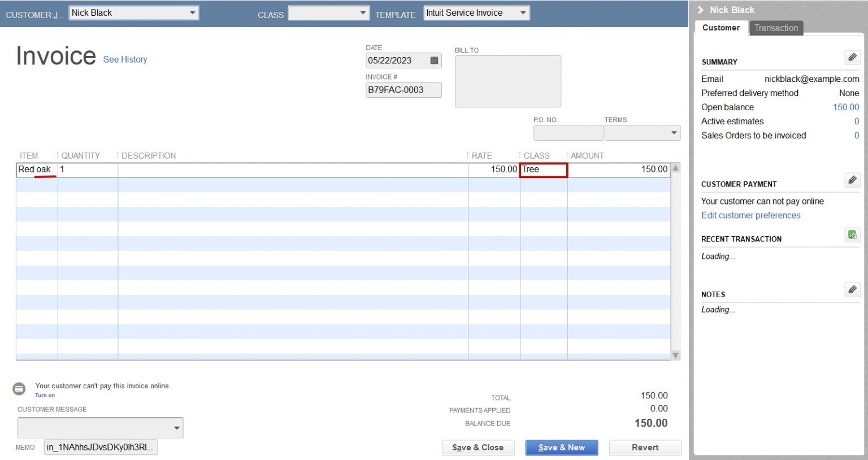
Task: Click the edit pencil next to SUMMARY
Action: 852,57
